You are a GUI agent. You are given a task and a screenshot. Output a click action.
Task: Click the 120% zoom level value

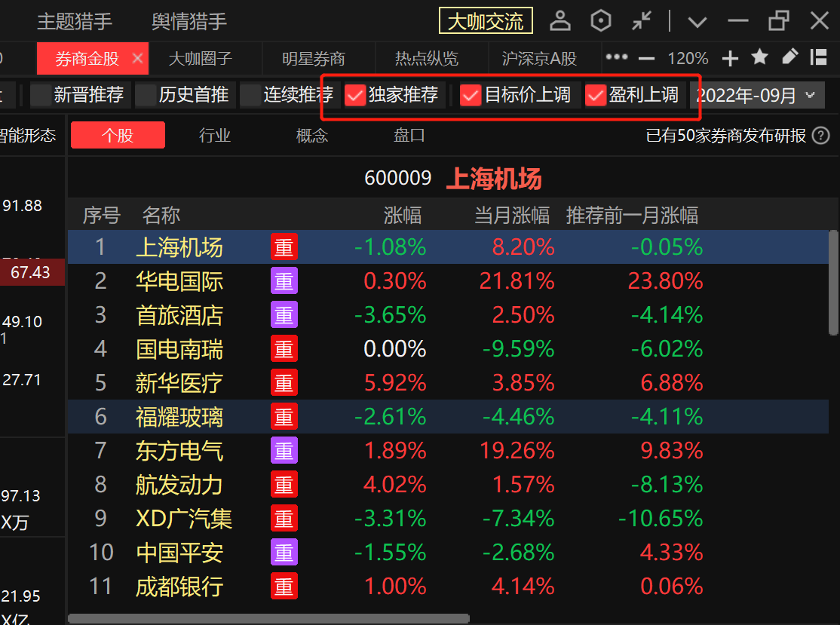688,58
